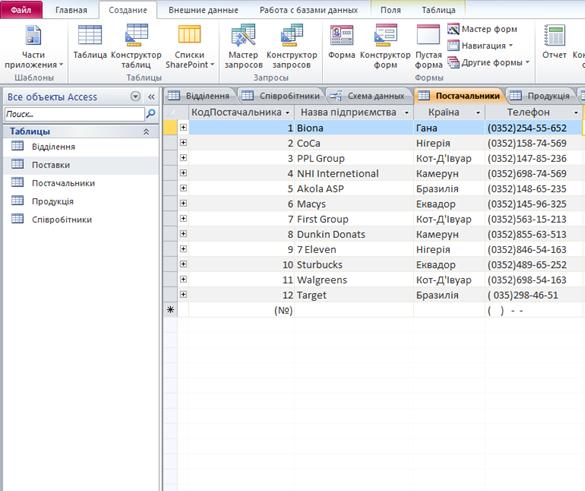The height and width of the screenshot is (491, 585).
Task: Open navigation pane options dropdown arrow
Action: [135, 97]
